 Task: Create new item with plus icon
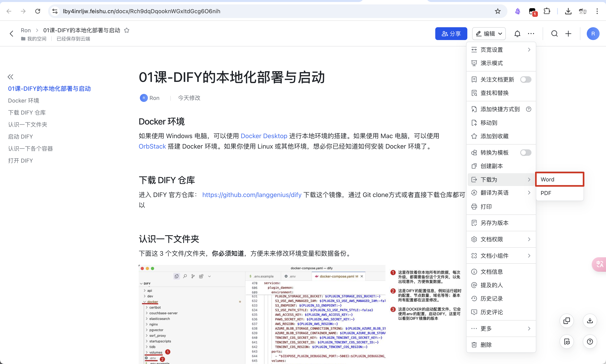(x=568, y=34)
